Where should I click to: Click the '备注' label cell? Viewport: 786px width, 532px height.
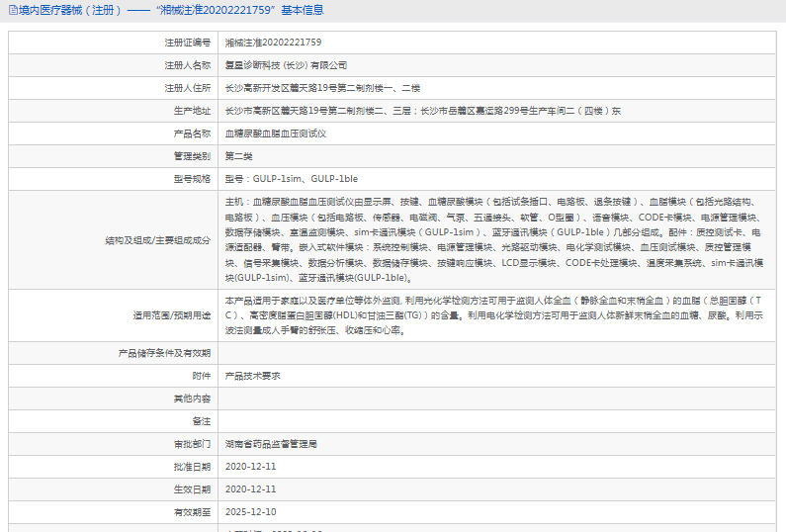[114, 421]
